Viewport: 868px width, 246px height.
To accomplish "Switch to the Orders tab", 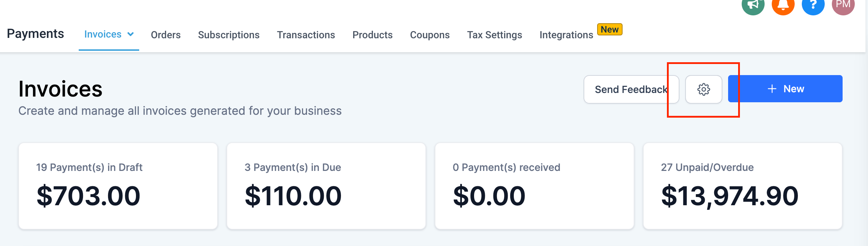I will coord(166,35).
